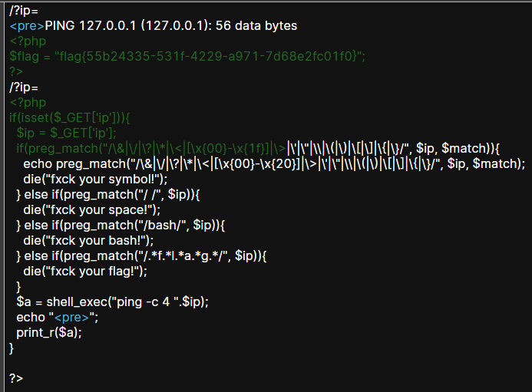The height and width of the screenshot is (392, 532).
Task: Click the blue pre tag before PING
Action: [x=27, y=26]
